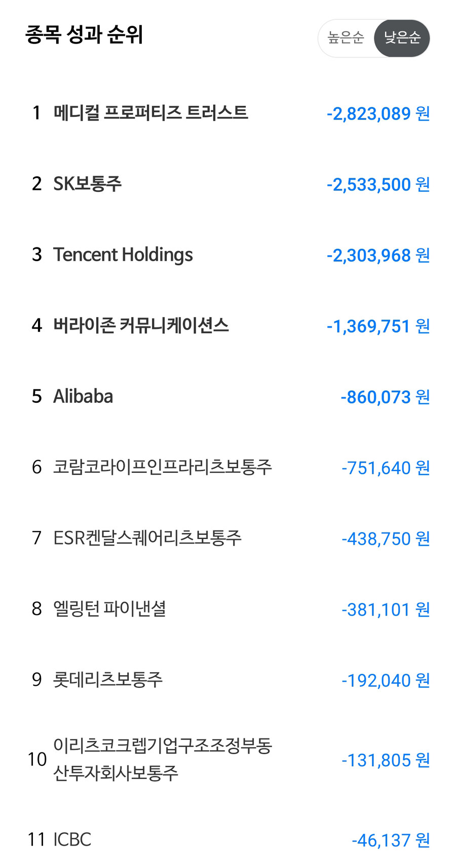Click the -860,073 원 loss amount
The width and height of the screenshot is (456, 868).
[385, 397]
